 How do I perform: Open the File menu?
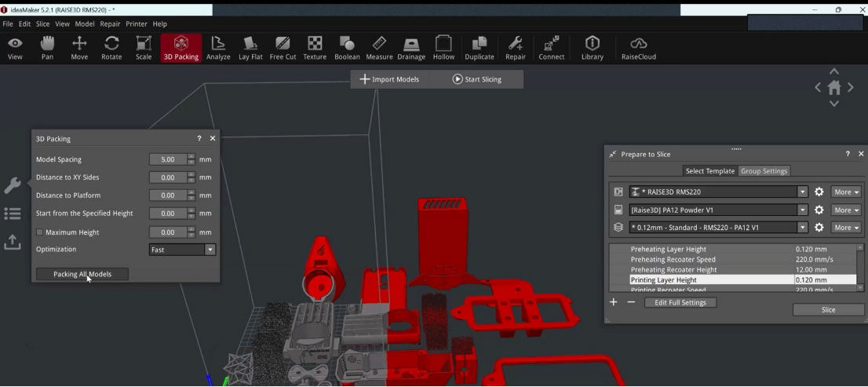pos(8,24)
